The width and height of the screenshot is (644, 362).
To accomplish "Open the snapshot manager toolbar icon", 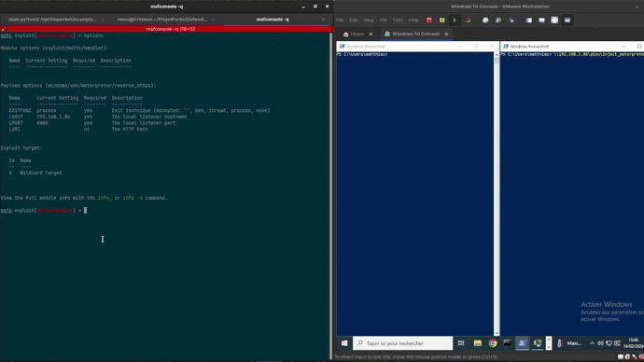I will (511, 21).
